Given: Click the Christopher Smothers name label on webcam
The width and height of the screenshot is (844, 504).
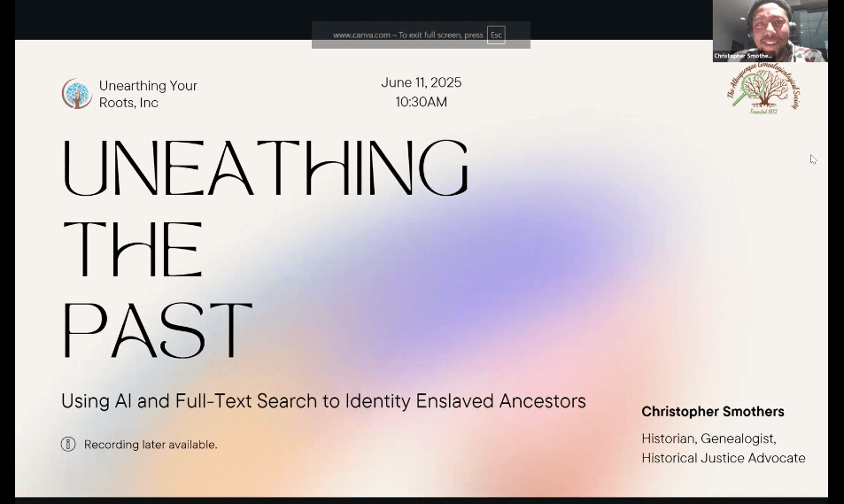Looking at the screenshot, I should (x=744, y=56).
